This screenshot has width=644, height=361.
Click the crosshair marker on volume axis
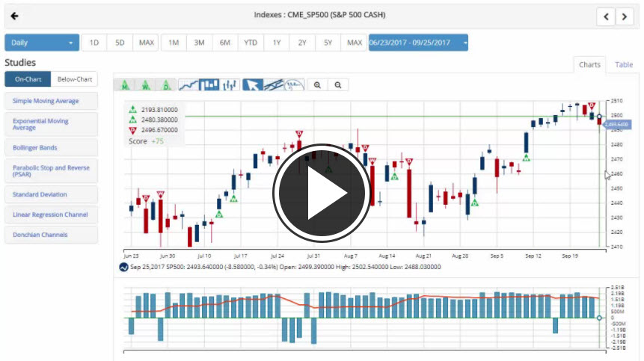599,318
